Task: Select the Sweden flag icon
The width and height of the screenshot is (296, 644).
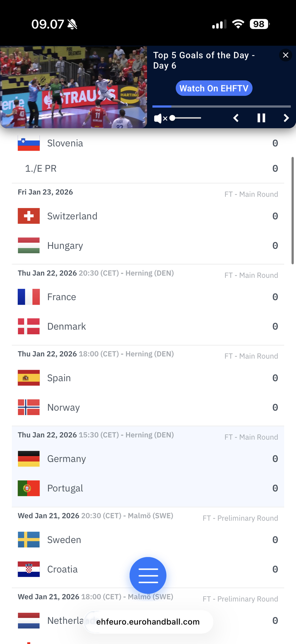Action: [29, 540]
